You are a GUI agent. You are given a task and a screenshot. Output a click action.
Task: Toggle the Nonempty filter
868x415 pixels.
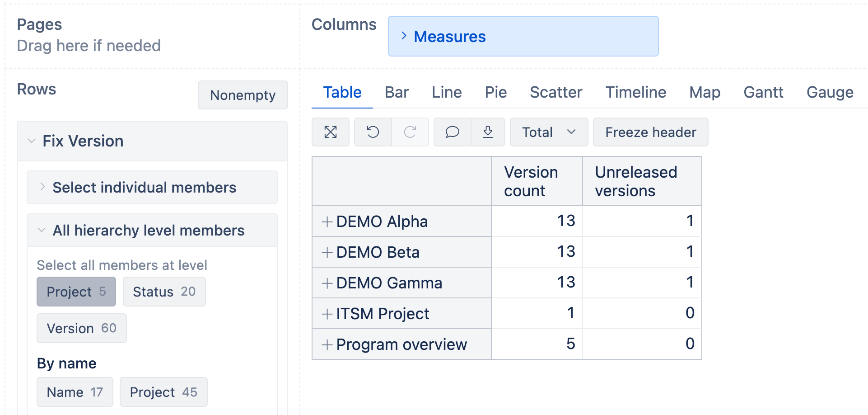[243, 95]
